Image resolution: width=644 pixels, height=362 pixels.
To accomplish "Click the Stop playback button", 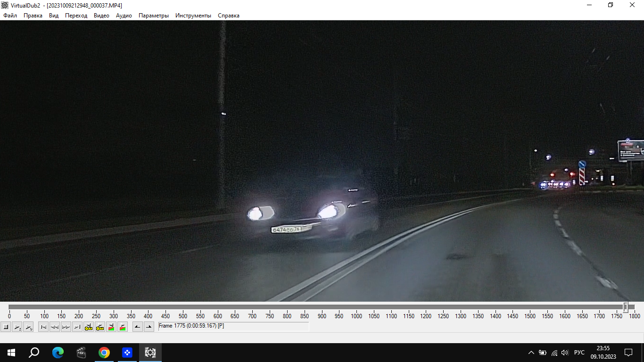I will pyautogui.click(x=6, y=327).
